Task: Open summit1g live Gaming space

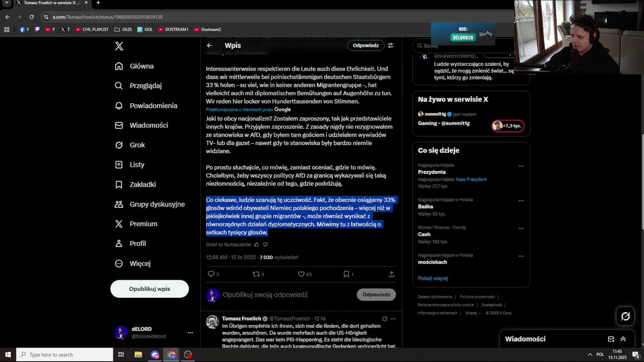Action: [444, 123]
